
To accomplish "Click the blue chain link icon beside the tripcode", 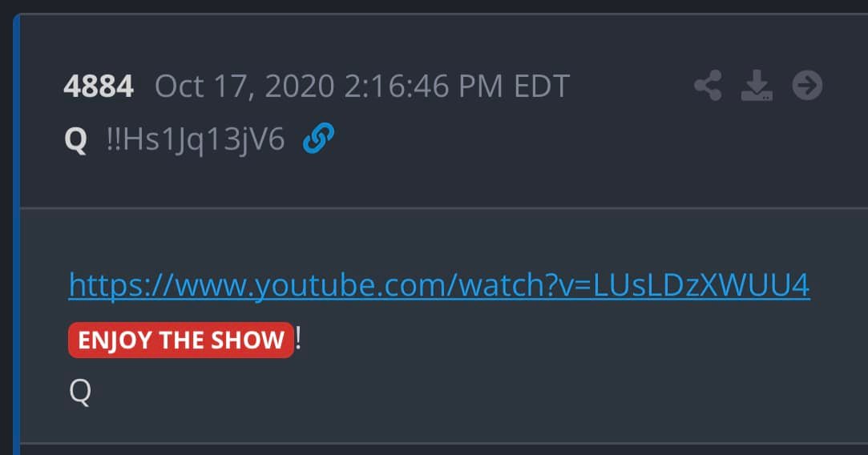I will click(318, 138).
